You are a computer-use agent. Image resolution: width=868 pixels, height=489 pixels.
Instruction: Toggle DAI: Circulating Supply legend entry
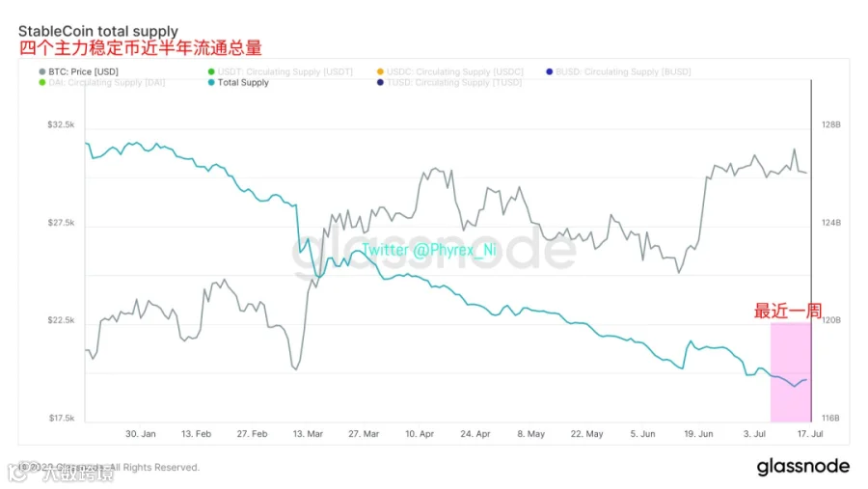(x=102, y=83)
